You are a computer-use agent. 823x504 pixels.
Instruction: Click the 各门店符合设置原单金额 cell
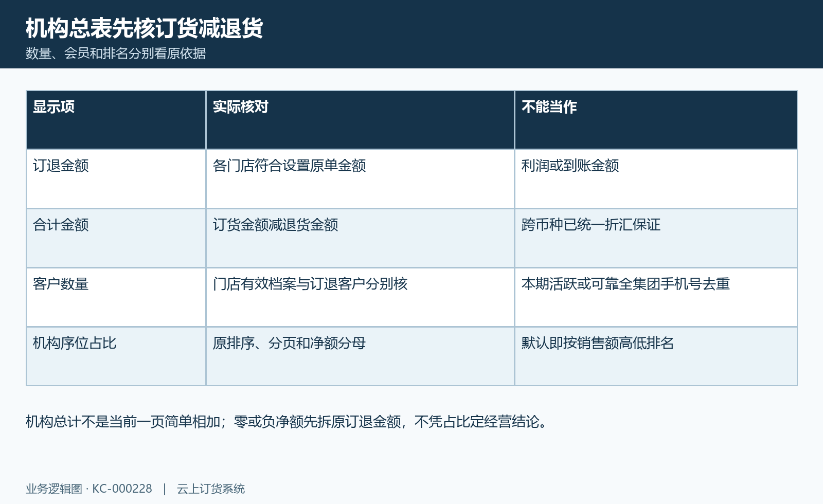click(360, 179)
